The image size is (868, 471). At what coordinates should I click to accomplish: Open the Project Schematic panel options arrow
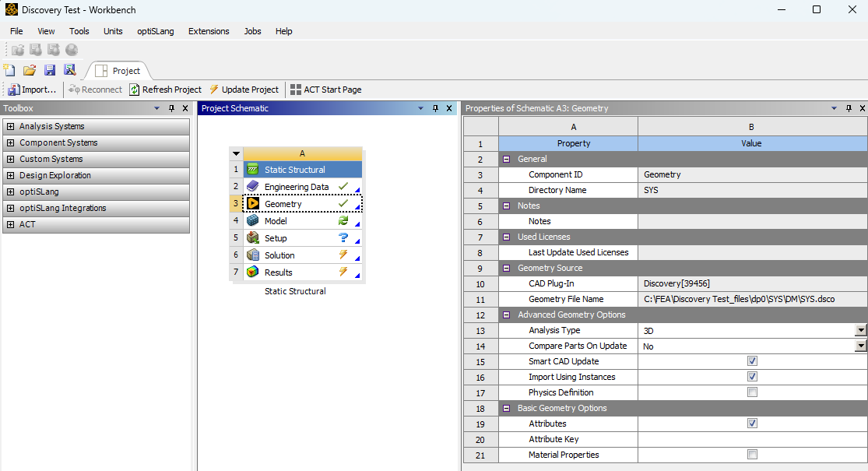pyautogui.click(x=420, y=108)
